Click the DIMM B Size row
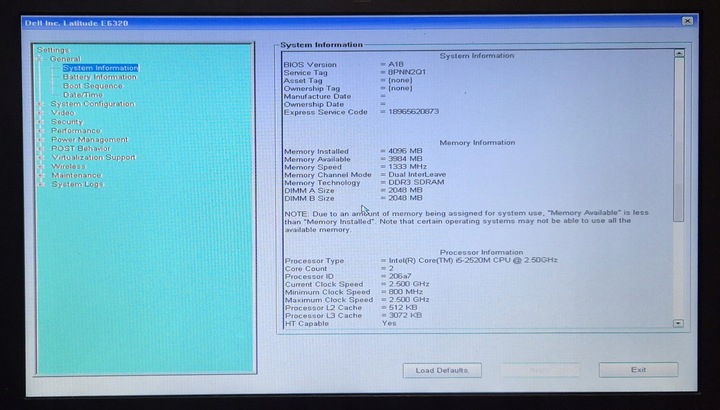 tap(353, 198)
